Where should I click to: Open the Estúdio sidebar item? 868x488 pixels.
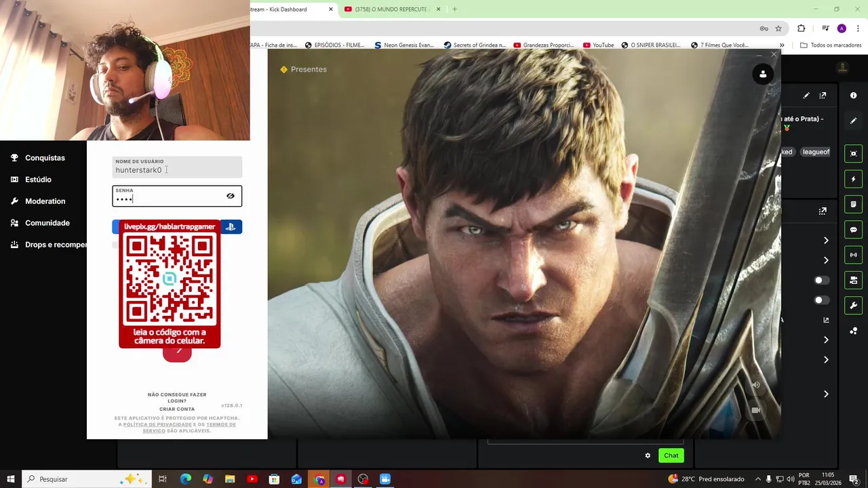click(x=31, y=180)
